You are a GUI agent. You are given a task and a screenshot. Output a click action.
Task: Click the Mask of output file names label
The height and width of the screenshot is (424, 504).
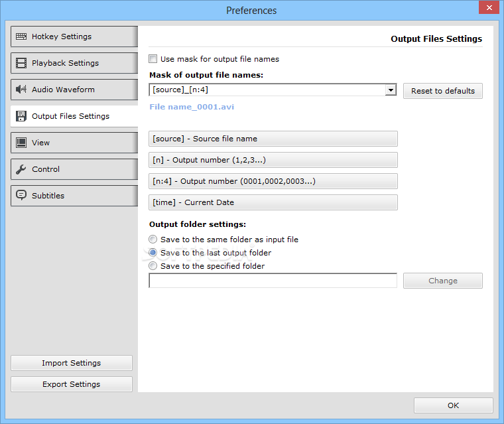coord(206,75)
